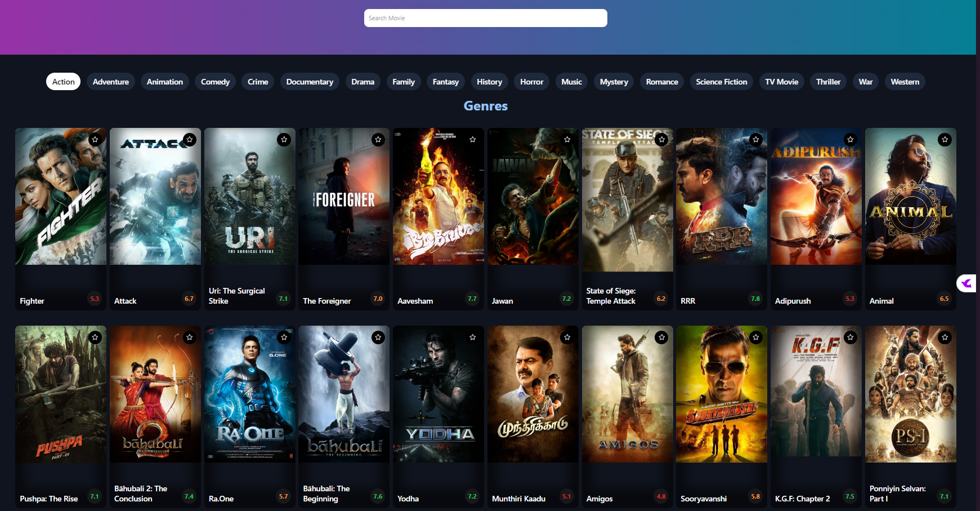Click Amigos' 4.8 rating badge
The image size is (980, 511).
(661, 496)
